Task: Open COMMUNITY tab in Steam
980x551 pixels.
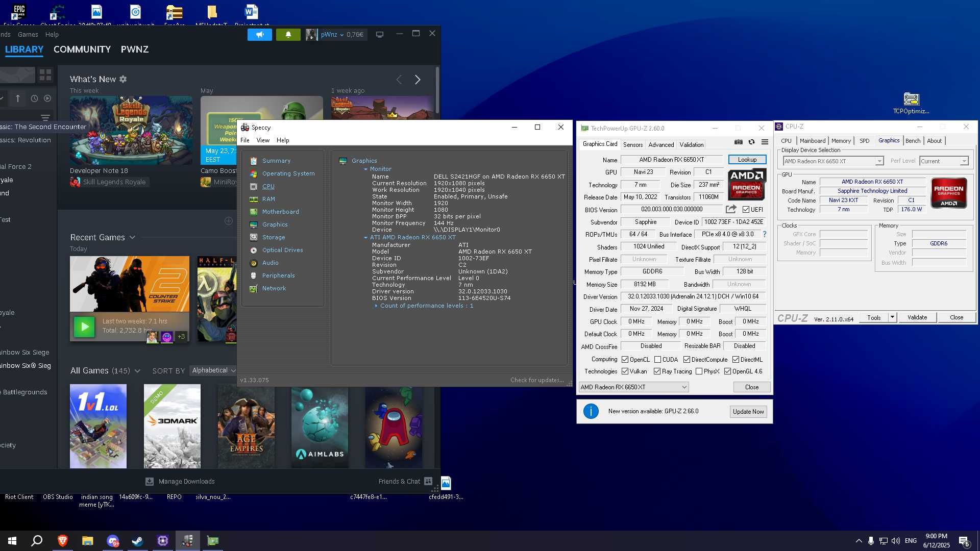Action: pos(82,49)
